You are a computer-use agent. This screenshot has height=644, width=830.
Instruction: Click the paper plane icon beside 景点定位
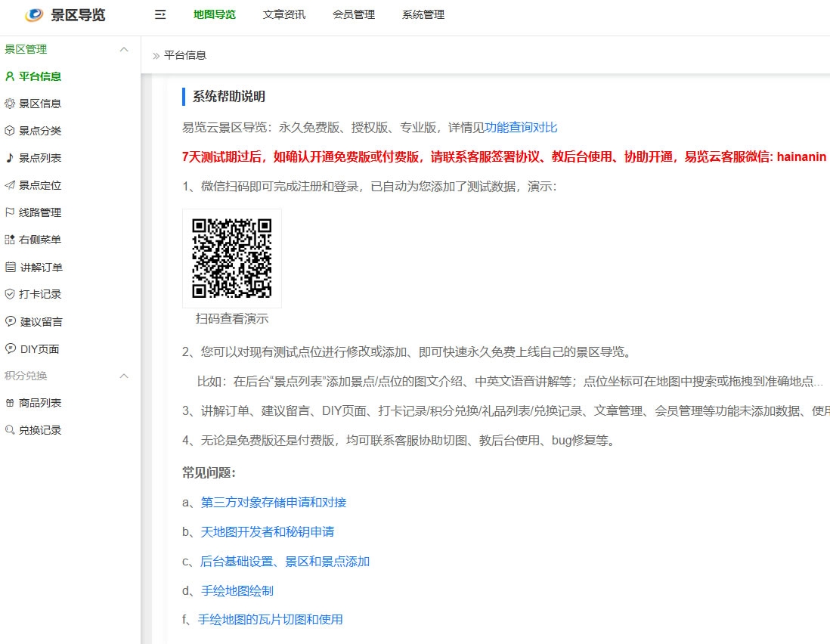10,185
